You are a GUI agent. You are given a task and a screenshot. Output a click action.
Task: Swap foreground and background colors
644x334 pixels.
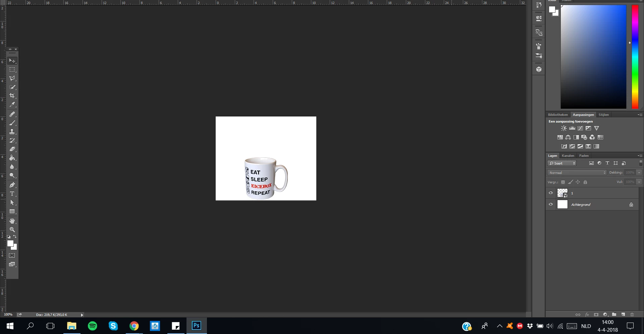point(15,237)
